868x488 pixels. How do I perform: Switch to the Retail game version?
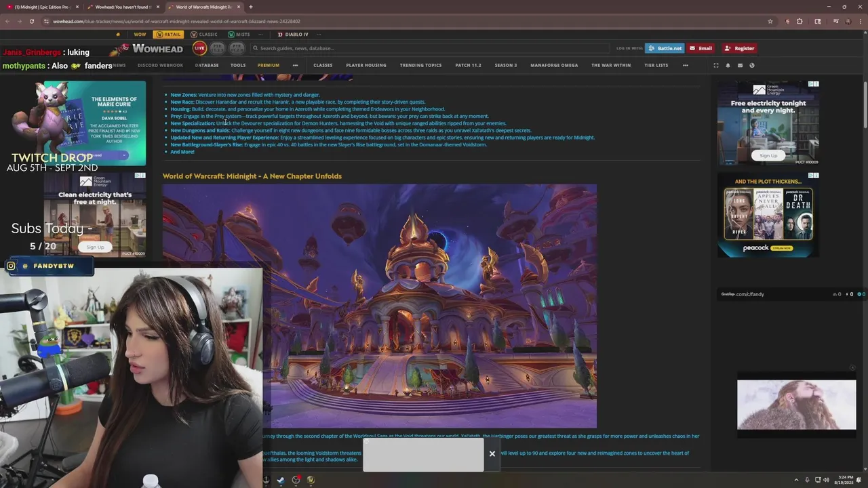point(168,35)
